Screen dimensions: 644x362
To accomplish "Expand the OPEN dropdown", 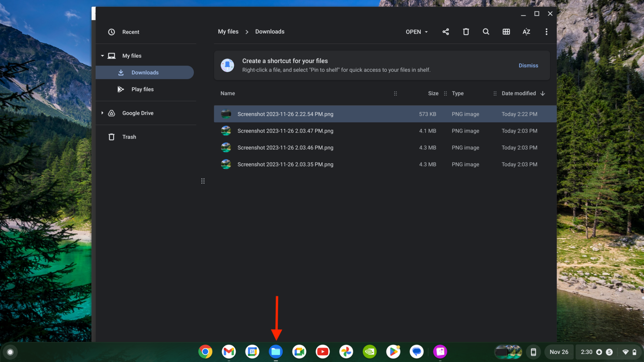I will (x=416, y=32).
